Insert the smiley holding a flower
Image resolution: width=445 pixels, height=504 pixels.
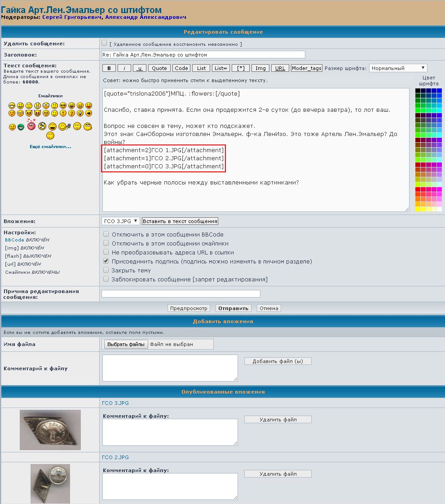pos(63,127)
